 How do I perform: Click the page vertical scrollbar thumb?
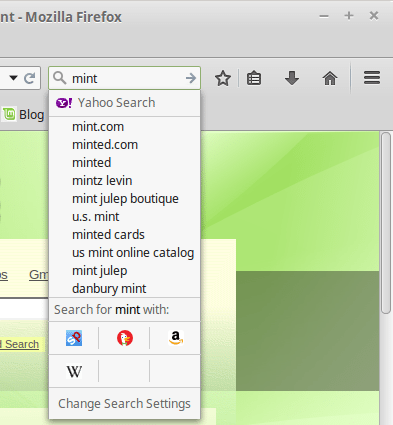386,223
